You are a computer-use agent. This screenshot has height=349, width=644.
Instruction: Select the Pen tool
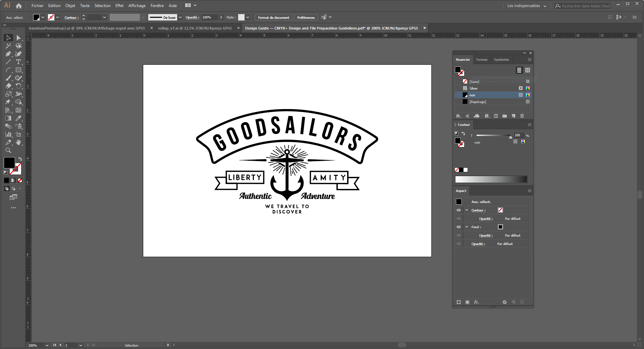click(x=8, y=54)
